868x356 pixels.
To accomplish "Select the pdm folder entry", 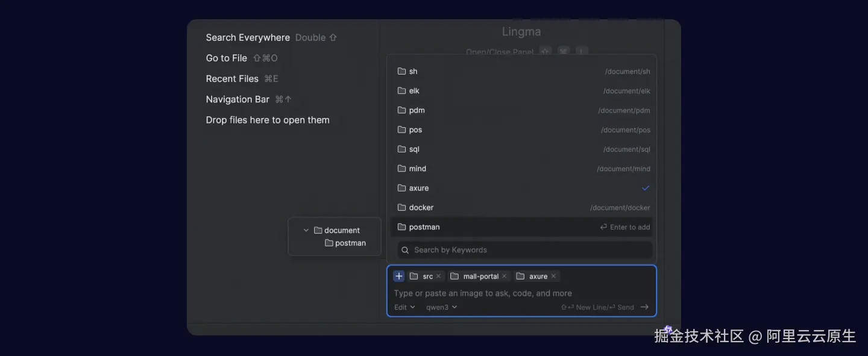I will pyautogui.click(x=523, y=110).
